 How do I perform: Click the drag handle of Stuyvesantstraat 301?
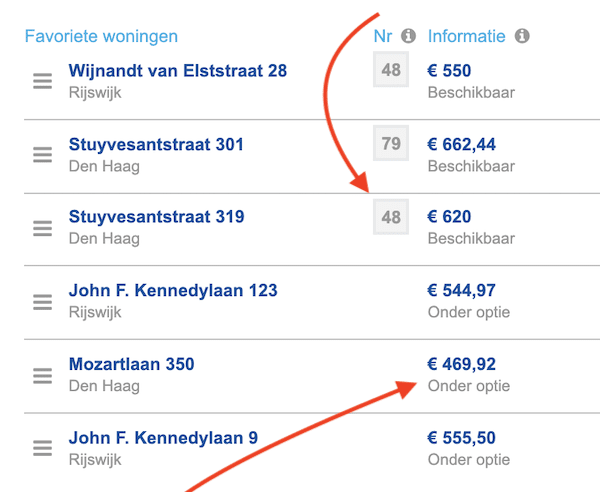pos(42,155)
